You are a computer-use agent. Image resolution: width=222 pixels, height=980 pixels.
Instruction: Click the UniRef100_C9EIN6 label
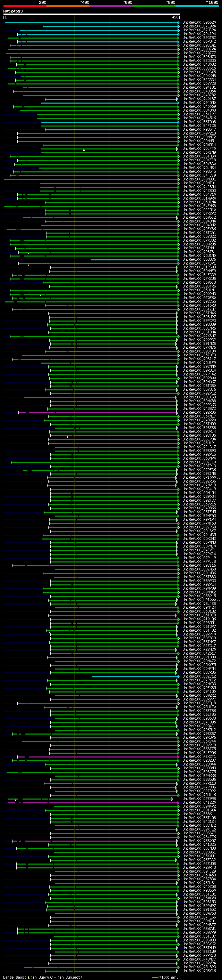(x=199, y=474)
